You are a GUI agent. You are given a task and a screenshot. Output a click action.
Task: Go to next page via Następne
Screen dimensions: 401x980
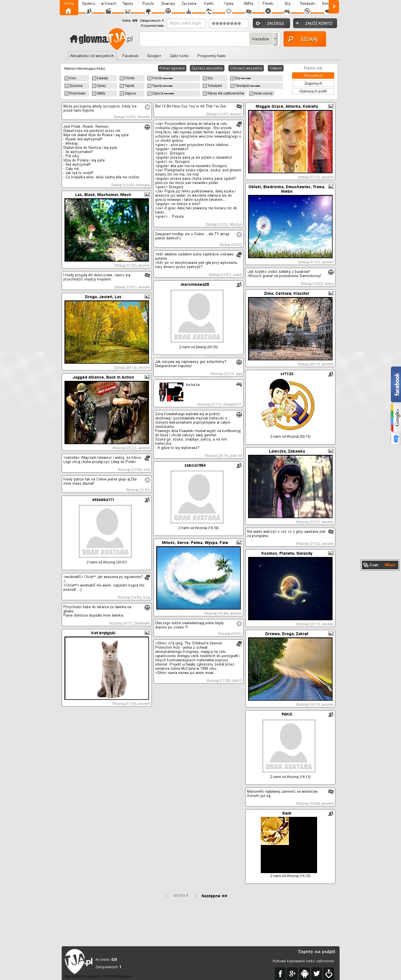tap(214, 896)
